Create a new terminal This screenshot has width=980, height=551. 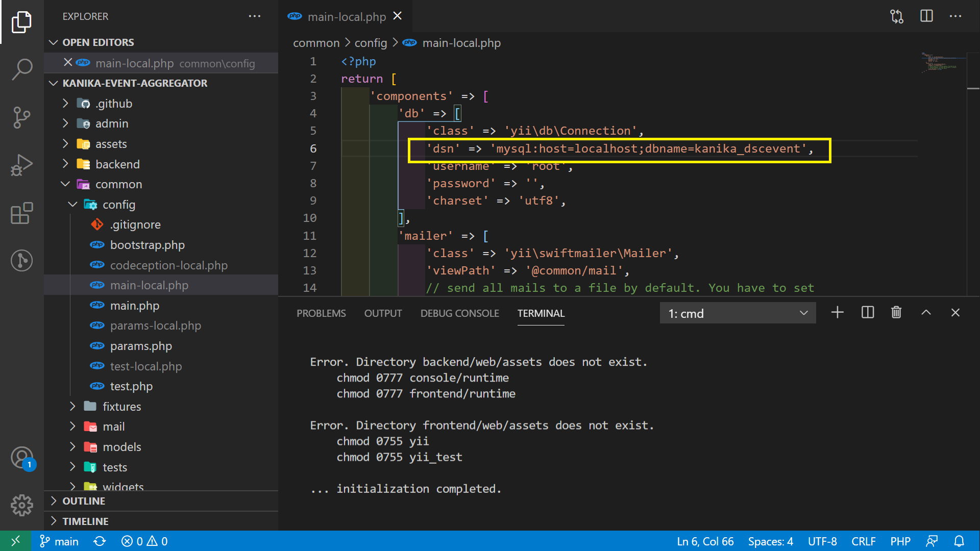[x=837, y=312]
